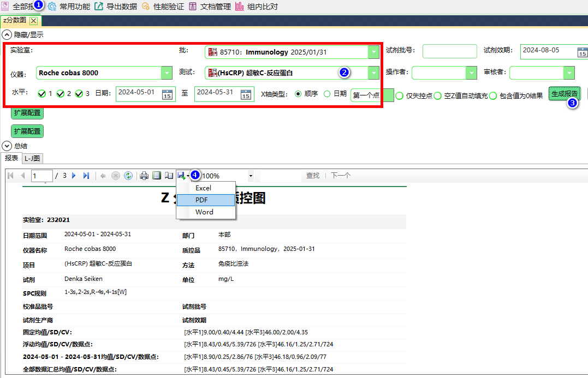Open the export/save report icon

click(x=180, y=175)
